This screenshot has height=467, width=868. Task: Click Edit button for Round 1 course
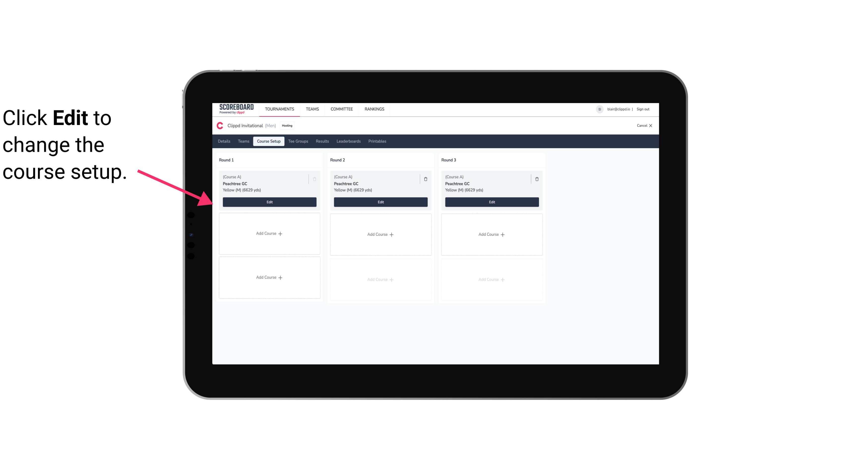click(269, 201)
